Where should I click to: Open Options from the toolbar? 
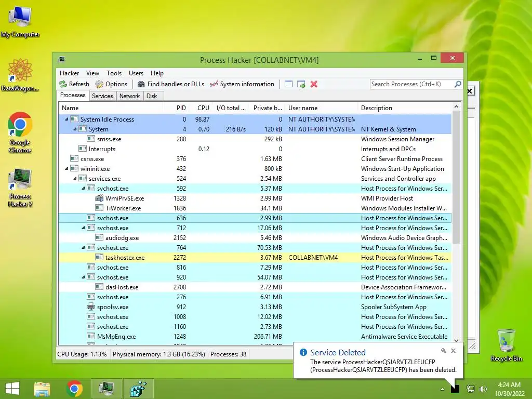pyautogui.click(x=111, y=84)
